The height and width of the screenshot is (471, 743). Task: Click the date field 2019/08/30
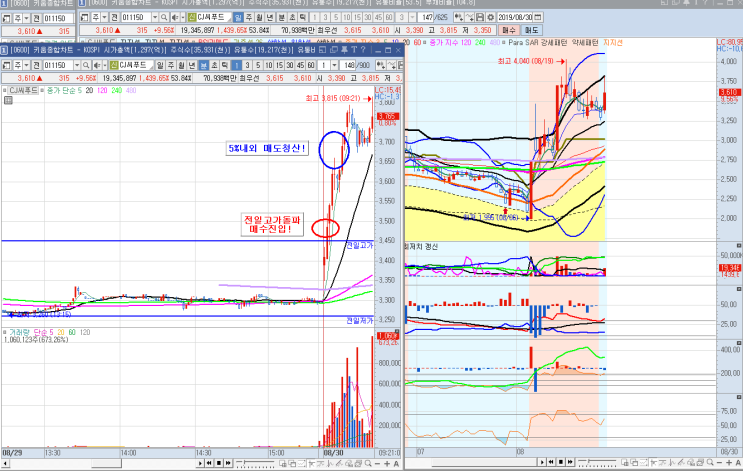pyautogui.click(x=515, y=17)
